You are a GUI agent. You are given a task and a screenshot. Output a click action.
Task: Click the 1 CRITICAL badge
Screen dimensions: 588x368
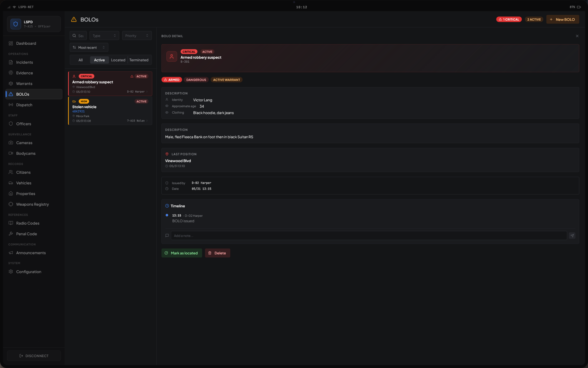[509, 19]
